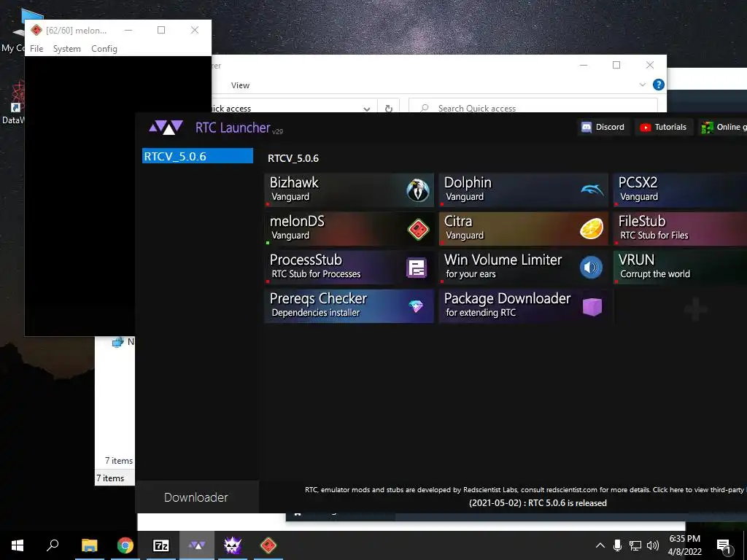Click the purple crowned creature taskbar icon
This screenshot has height=560, width=747.
coord(233,545)
